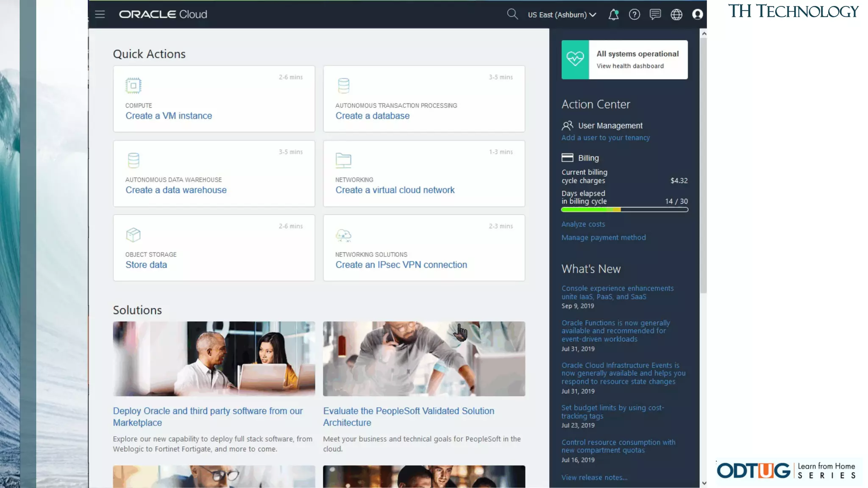Image resolution: width=868 pixels, height=488 pixels.
Task: Click the scrollbar down arrow
Action: click(x=704, y=483)
